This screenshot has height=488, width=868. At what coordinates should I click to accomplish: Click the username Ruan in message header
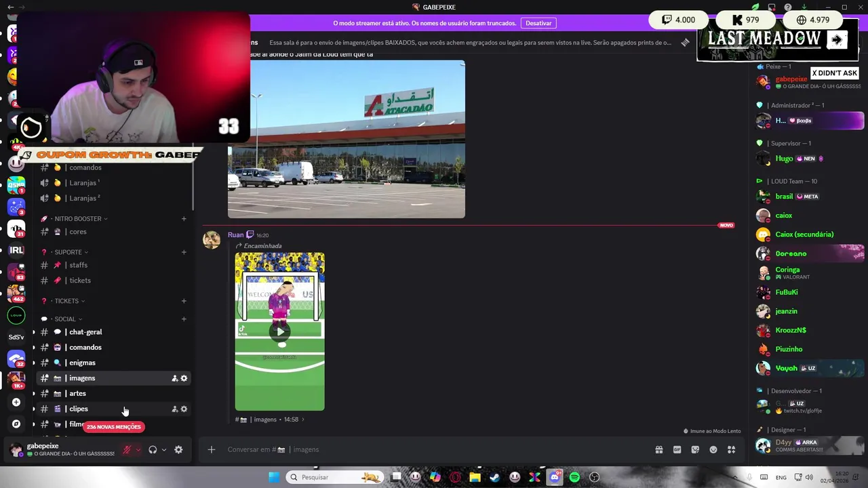[235, 235]
